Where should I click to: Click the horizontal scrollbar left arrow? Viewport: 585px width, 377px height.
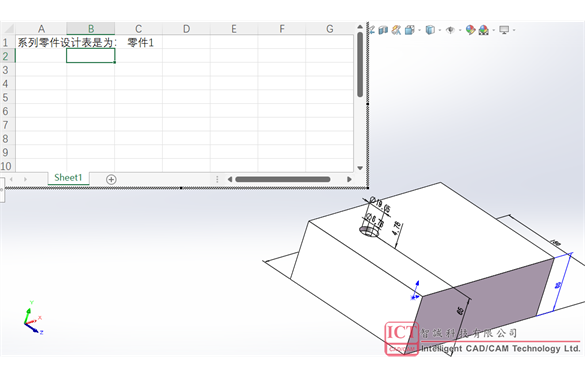point(230,180)
